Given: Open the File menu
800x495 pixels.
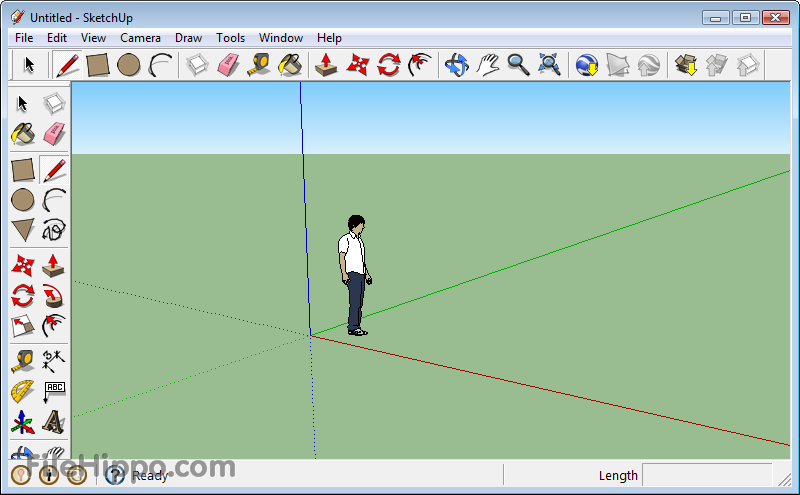Looking at the screenshot, I should [24, 38].
